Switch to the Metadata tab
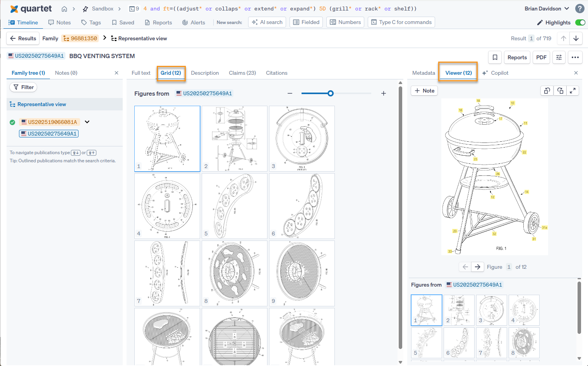The image size is (588, 366). coord(423,73)
